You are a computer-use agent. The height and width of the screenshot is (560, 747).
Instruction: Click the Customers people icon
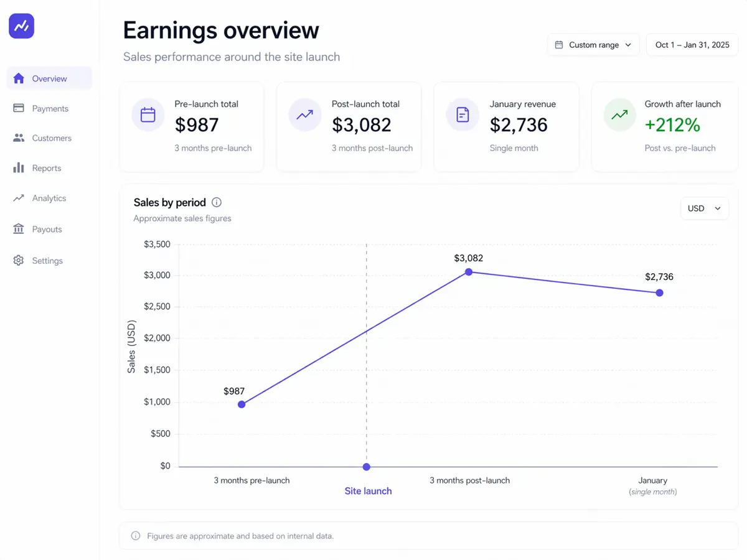(x=19, y=138)
